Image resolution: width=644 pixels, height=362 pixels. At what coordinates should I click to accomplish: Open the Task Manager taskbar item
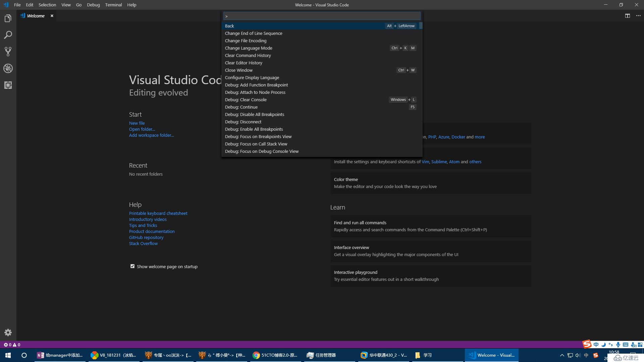coord(329,355)
